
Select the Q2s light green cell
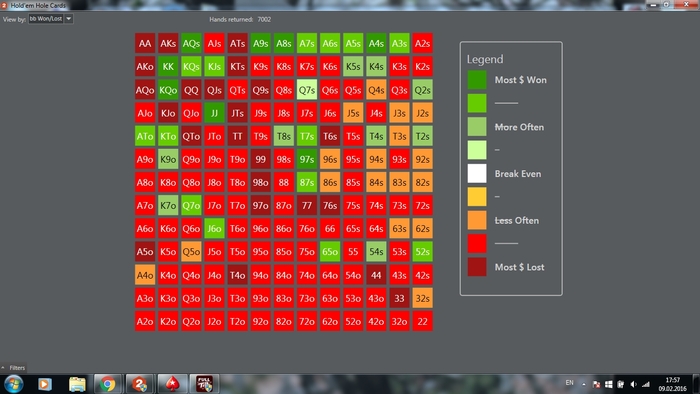click(422, 90)
